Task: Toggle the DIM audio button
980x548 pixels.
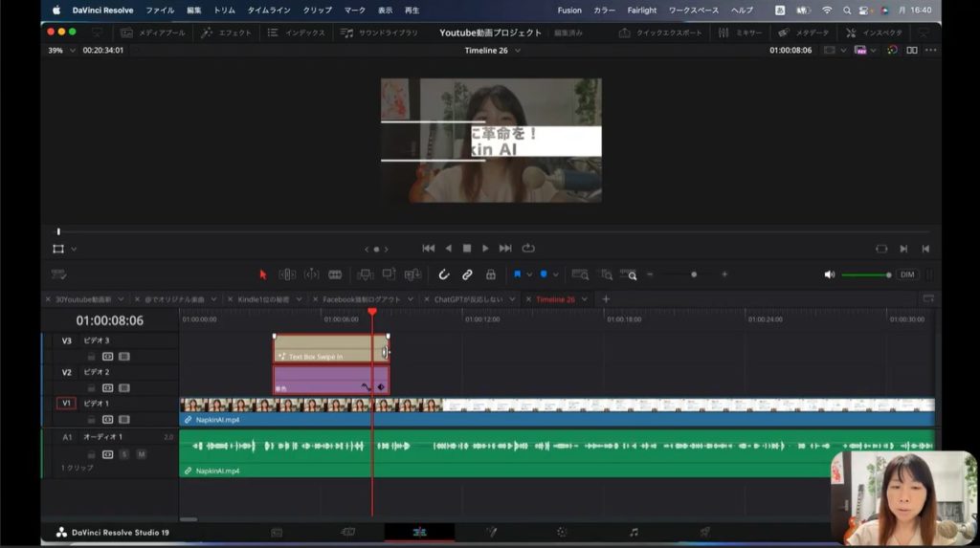Action: coord(906,274)
